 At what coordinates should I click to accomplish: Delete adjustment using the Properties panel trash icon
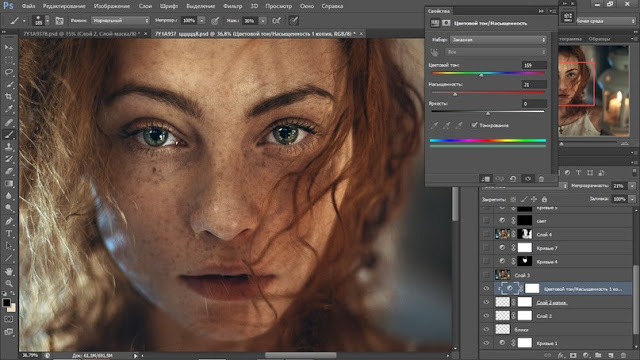tap(541, 179)
